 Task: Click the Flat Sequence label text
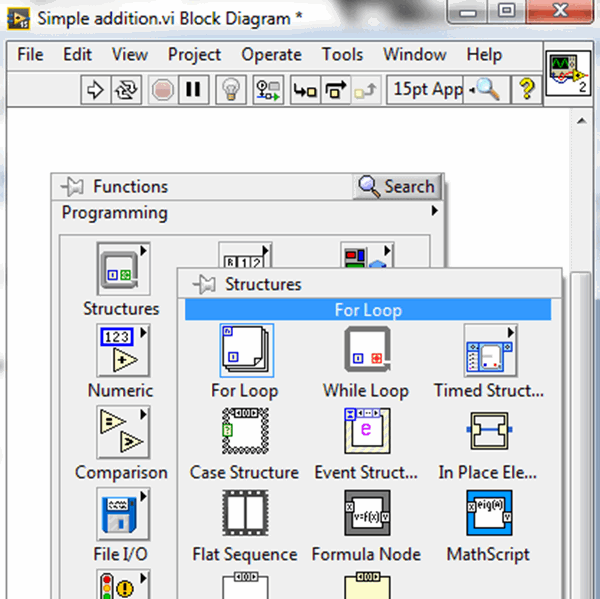point(245,555)
